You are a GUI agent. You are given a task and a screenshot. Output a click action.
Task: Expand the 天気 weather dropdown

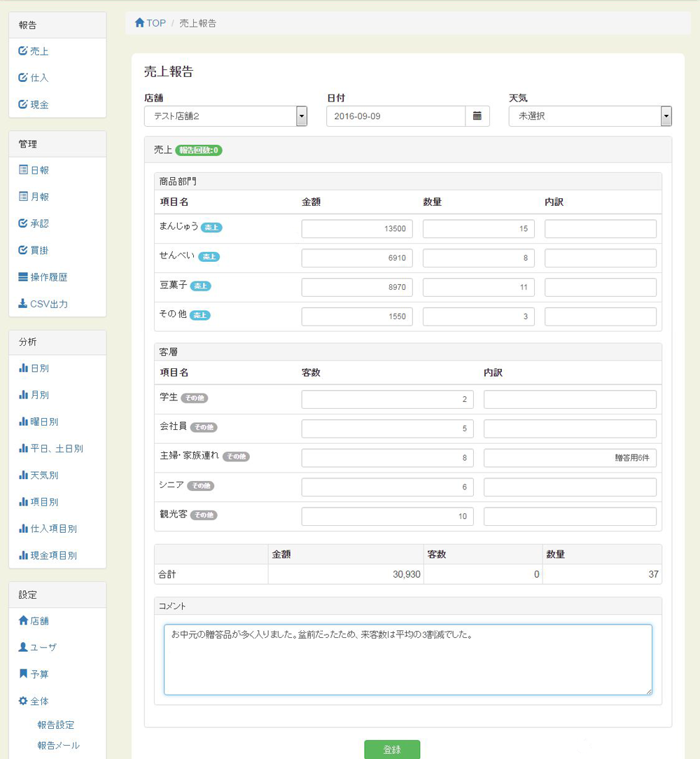click(589, 116)
